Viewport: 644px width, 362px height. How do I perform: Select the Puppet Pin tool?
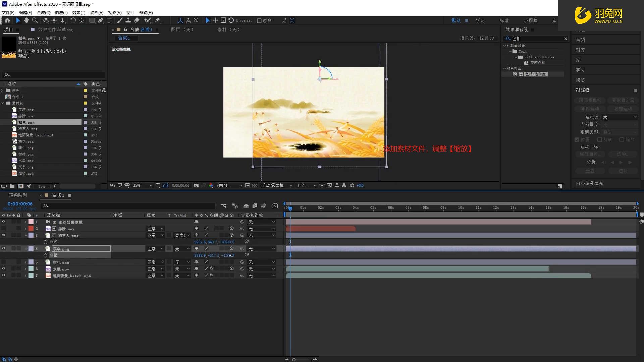coord(158,20)
